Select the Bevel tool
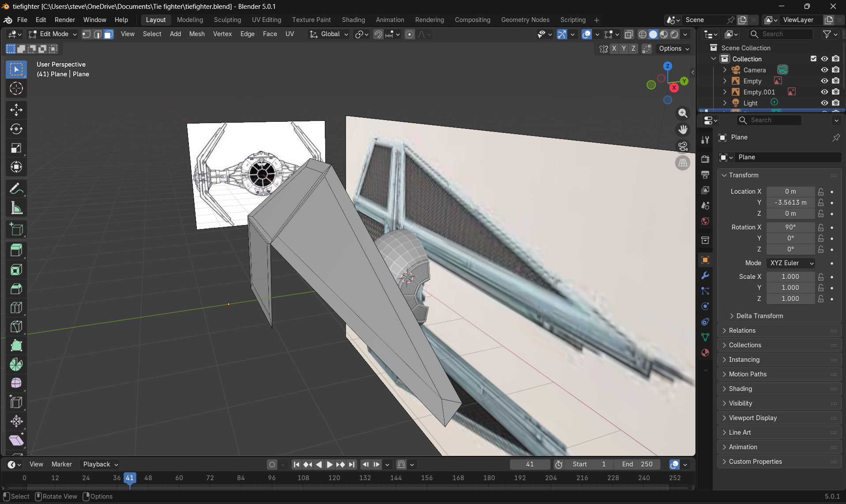The image size is (846, 504). coord(16,289)
